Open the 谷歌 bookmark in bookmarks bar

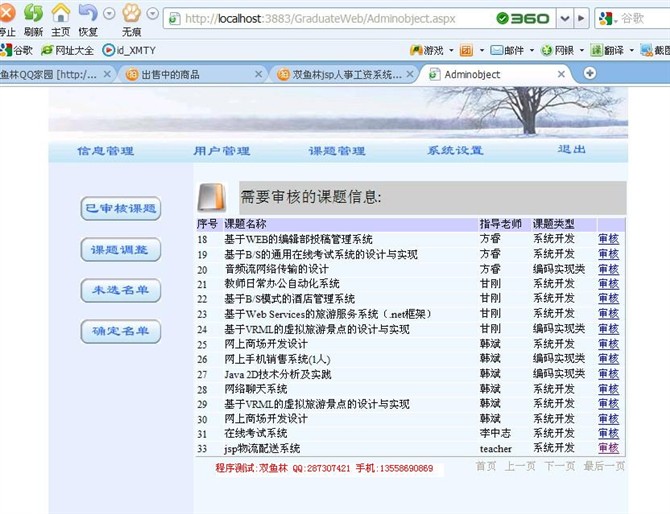click(17, 49)
